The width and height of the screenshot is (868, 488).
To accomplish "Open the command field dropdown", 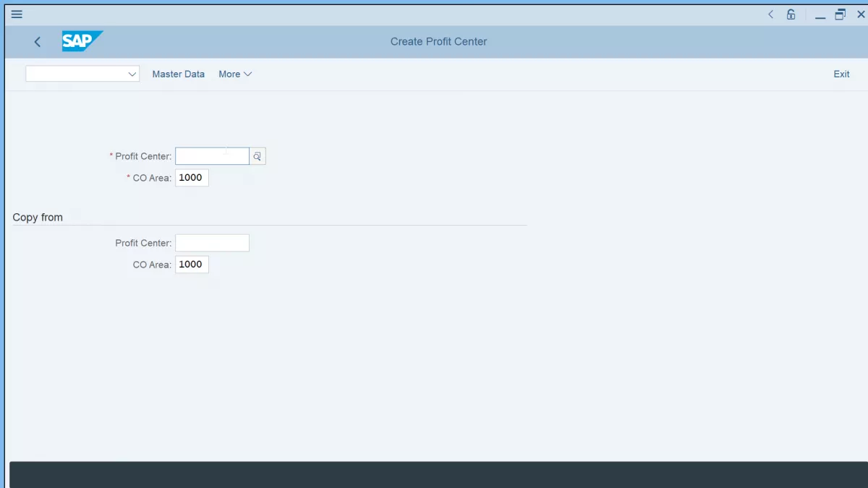I will point(132,74).
